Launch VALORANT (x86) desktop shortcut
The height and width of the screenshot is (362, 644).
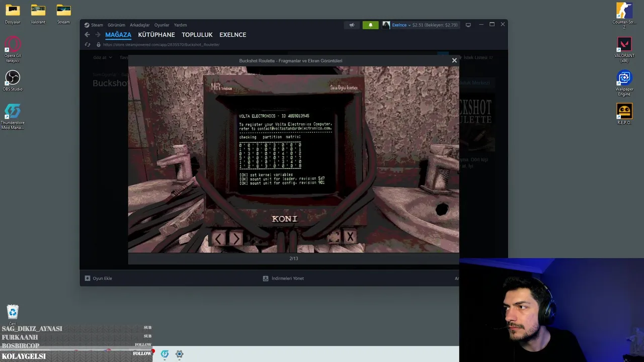coord(624,49)
